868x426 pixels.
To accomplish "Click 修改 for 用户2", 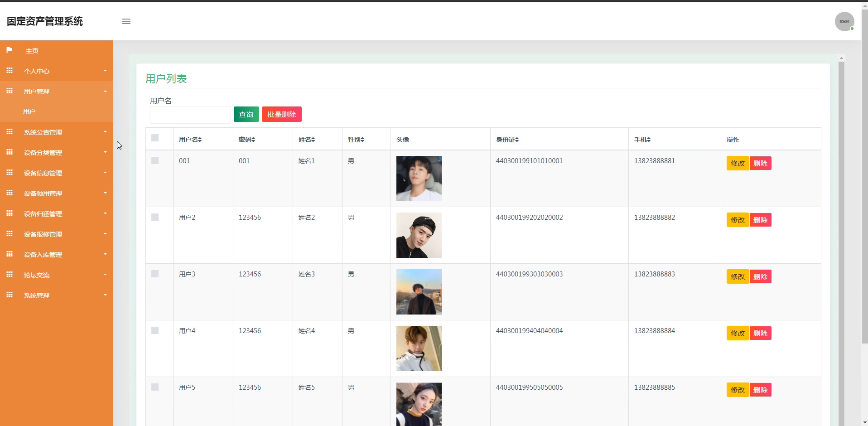I will tap(738, 220).
